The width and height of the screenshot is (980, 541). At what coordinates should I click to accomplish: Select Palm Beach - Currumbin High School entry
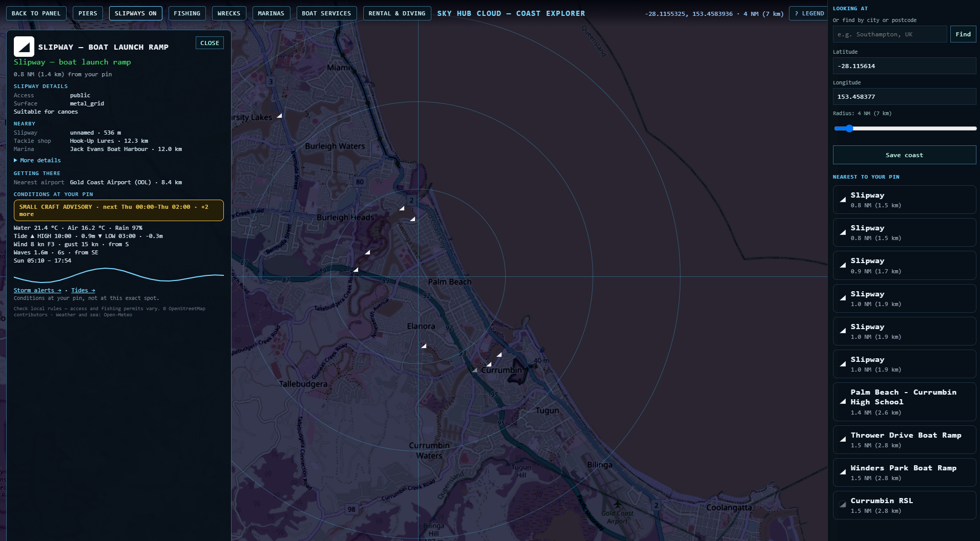pos(904,402)
